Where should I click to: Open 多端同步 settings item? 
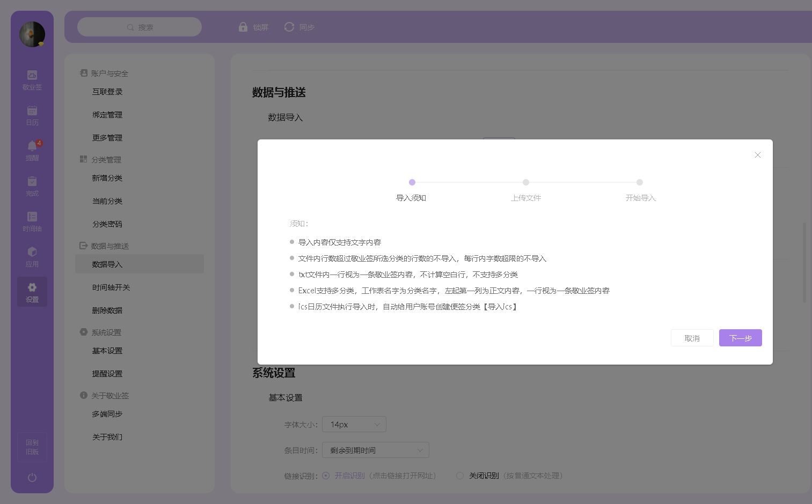click(107, 414)
